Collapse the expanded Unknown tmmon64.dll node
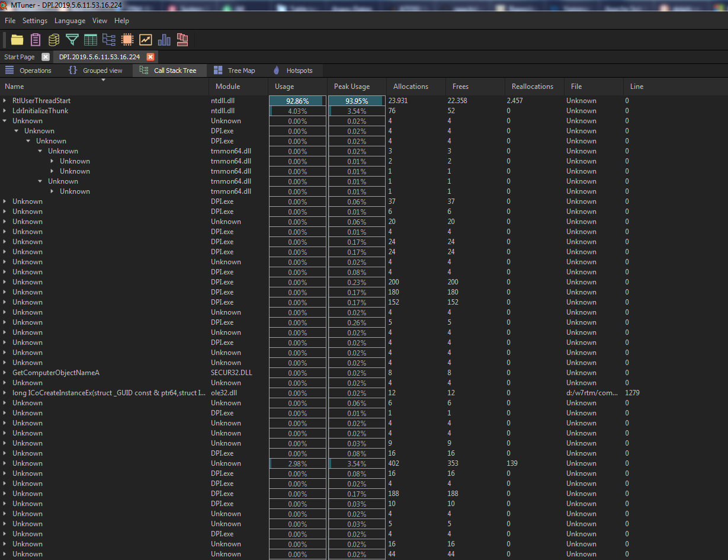 click(x=40, y=151)
